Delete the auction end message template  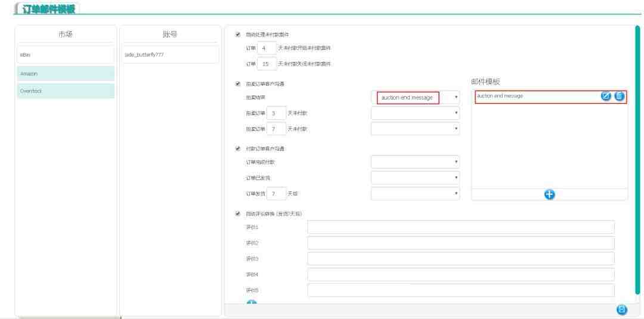click(620, 97)
